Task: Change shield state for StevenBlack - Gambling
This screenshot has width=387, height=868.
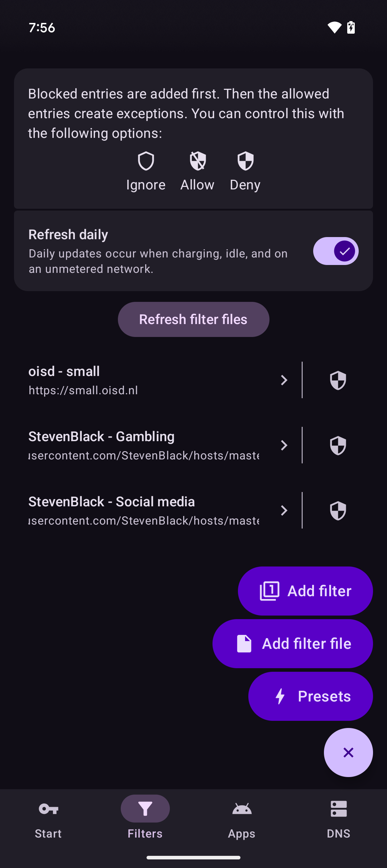Action: click(338, 445)
